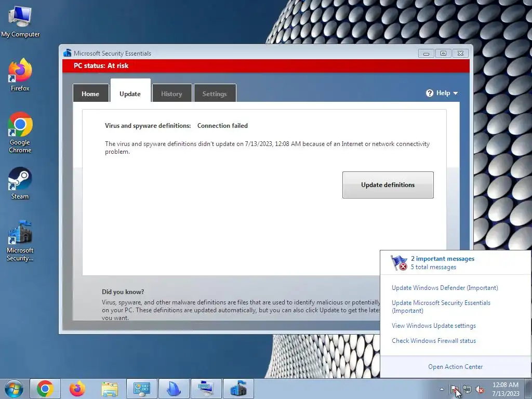Click Open Action Center link
This screenshot has width=532, height=399.
[x=455, y=367]
